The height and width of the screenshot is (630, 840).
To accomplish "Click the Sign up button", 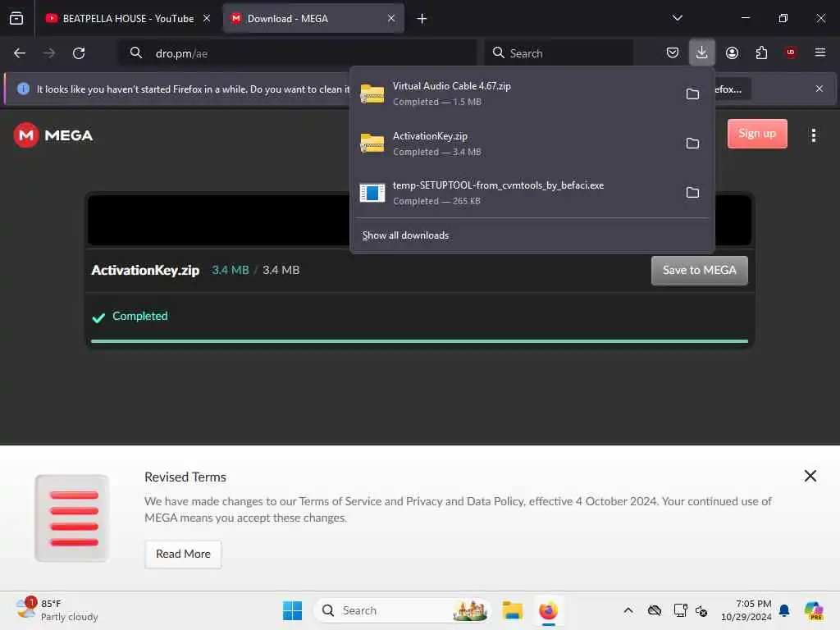I will pos(757,134).
